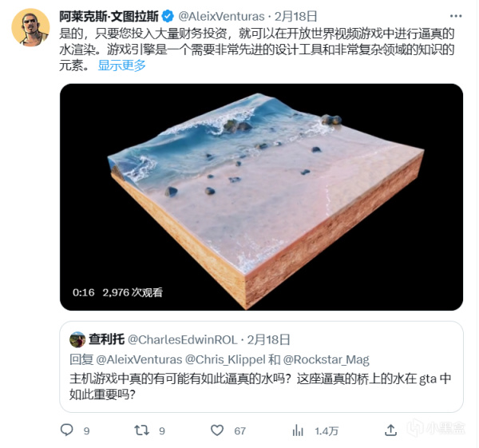
Task: Click the retweet arrows icon
Action: (x=142, y=430)
